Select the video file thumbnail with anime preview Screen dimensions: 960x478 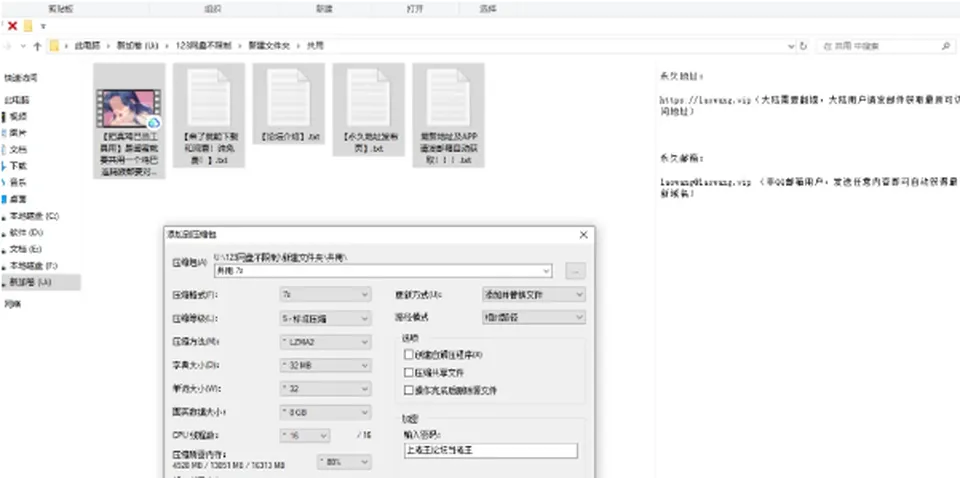click(129, 108)
